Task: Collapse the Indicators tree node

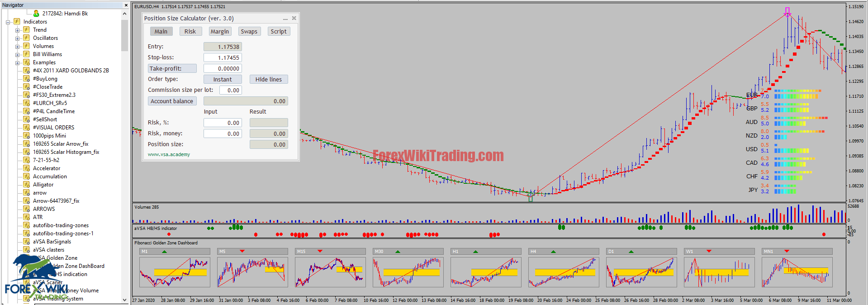Action: pyautogui.click(x=8, y=22)
